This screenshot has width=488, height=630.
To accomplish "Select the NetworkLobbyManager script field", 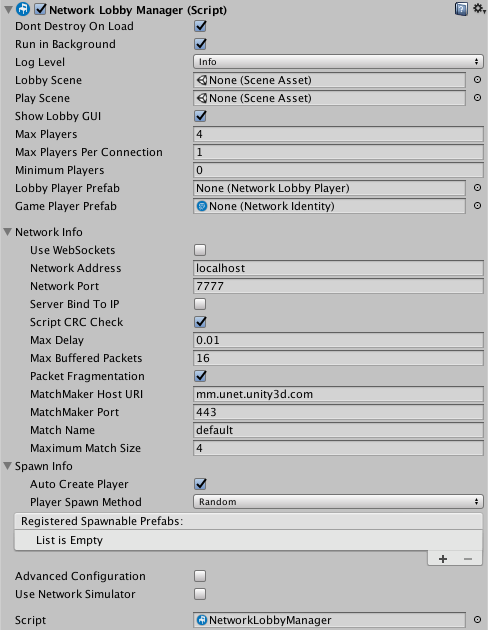I will pos(329,620).
